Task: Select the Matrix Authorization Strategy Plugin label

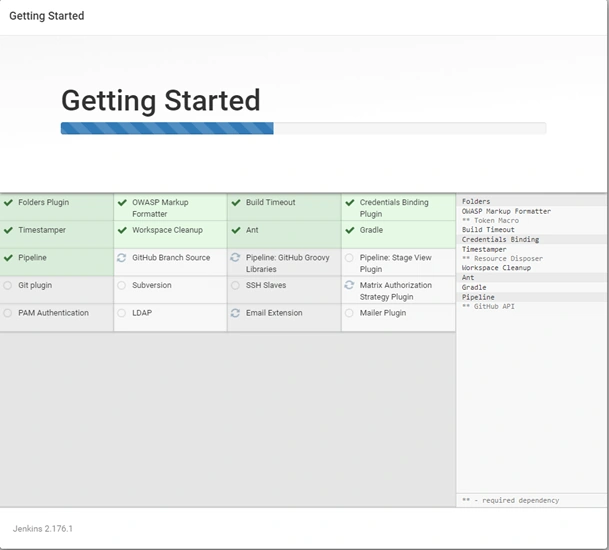Action: click(x=395, y=291)
